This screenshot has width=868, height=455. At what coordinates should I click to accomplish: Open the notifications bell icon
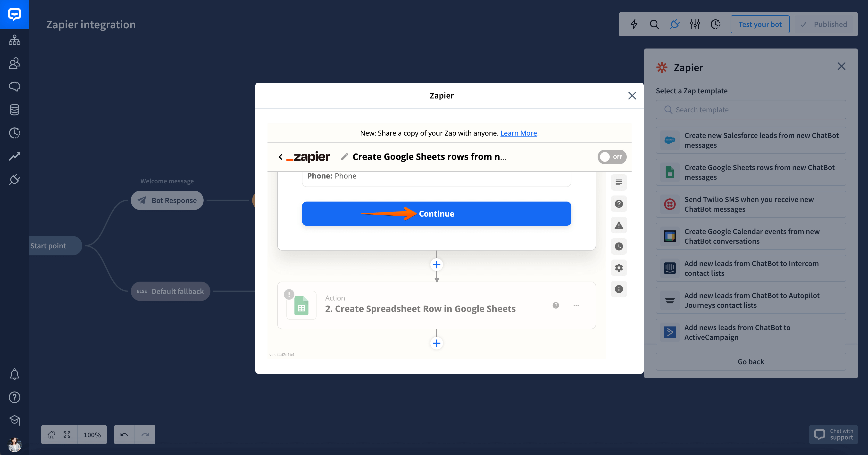15,374
